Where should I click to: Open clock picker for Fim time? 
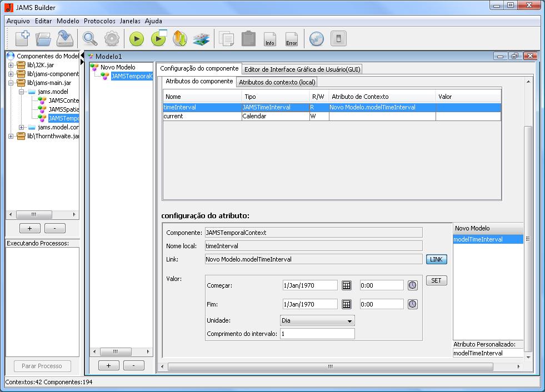(412, 304)
